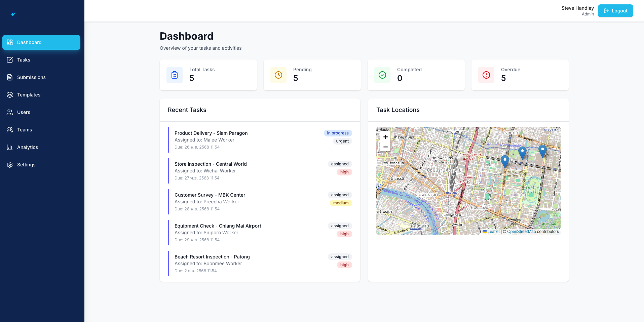This screenshot has height=322, width=644.
Task: Click the Tasks checkmark icon
Action: [x=9, y=60]
